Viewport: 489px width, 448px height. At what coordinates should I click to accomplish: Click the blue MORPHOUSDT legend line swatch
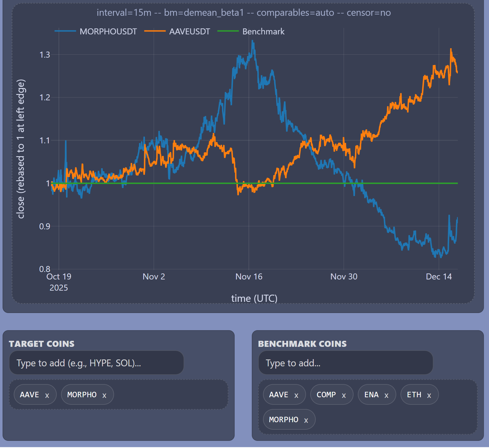tap(65, 31)
